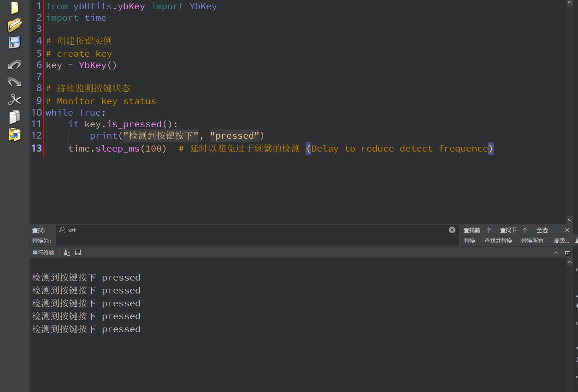This screenshot has width=578, height=392.
Task: Open the 高级... advanced find options
Action: click(561, 241)
